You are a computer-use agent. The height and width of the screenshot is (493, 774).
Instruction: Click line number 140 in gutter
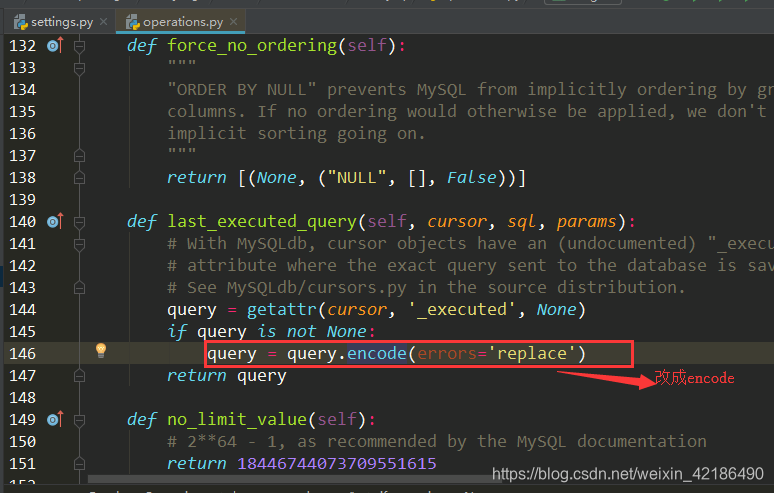point(23,222)
